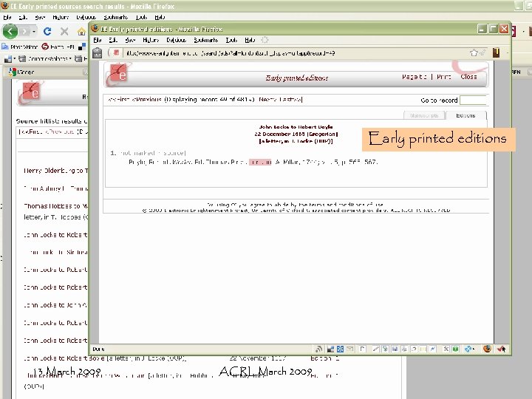Open Help menu in Early printed editions window
Viewport: 532px width, 399px height.
tap(250, 40)
